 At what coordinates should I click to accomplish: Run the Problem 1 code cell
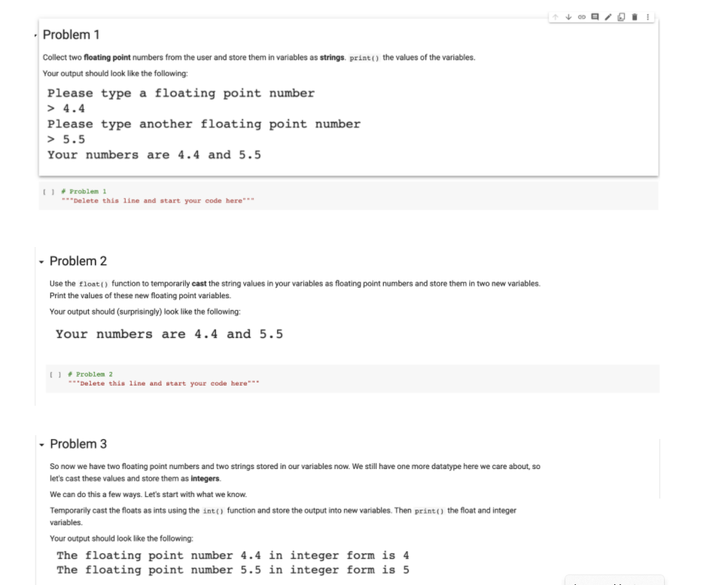(49, 192)
